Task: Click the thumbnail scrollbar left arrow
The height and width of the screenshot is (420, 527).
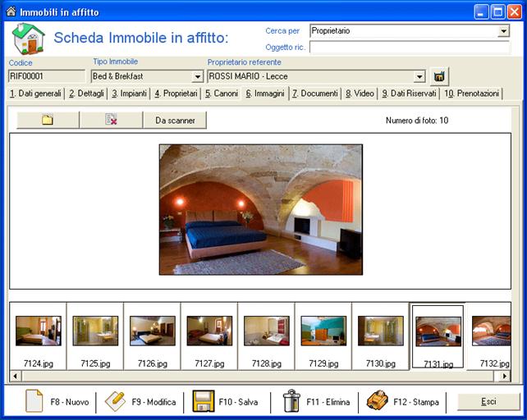Action: point(15,376)
